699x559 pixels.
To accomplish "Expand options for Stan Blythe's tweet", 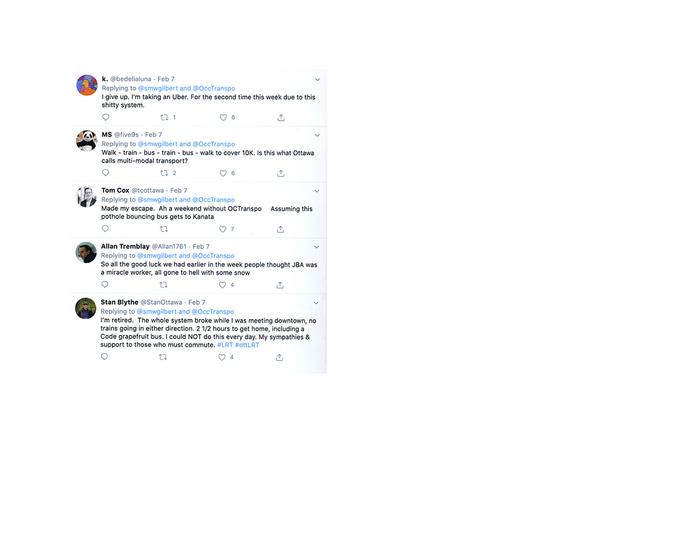I will 316,303.
